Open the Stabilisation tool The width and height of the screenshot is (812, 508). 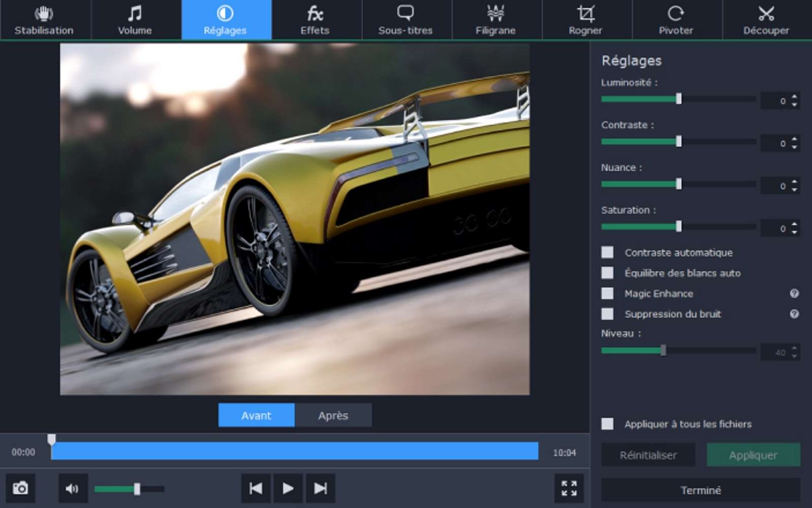coord(45,20)
